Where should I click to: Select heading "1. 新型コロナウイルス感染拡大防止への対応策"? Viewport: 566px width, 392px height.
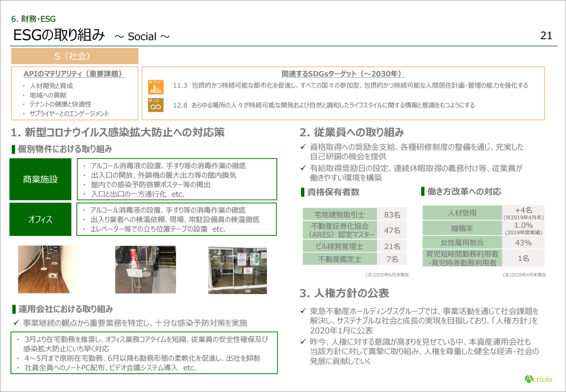(117, 133)
